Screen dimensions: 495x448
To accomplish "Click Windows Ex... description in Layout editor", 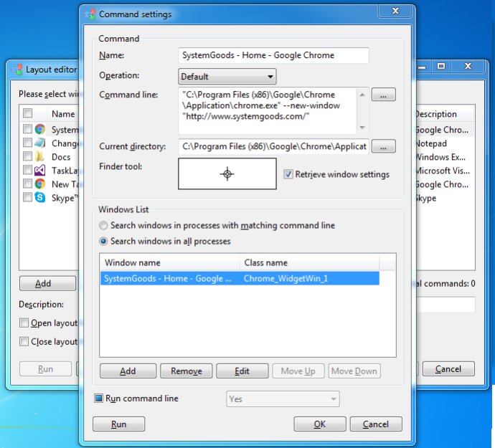I will coord(440,157).
